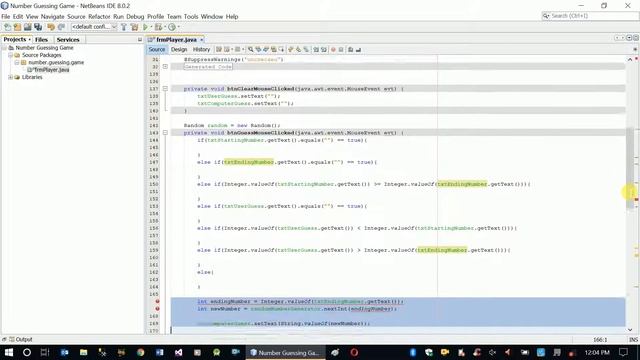Expand the Libraries tree node
The width and height of the screenshot is (640, 360).
tap(11, 77)
